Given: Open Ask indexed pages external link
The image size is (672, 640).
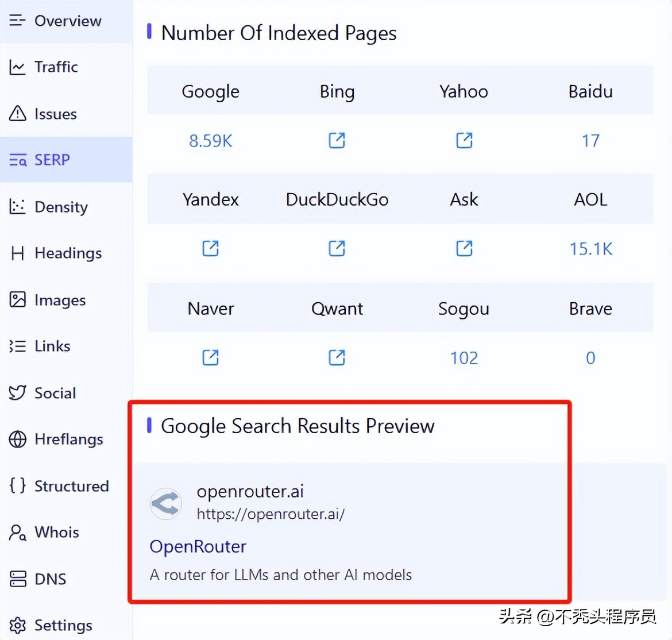Looking at the screenshot, I should [464, 248].
